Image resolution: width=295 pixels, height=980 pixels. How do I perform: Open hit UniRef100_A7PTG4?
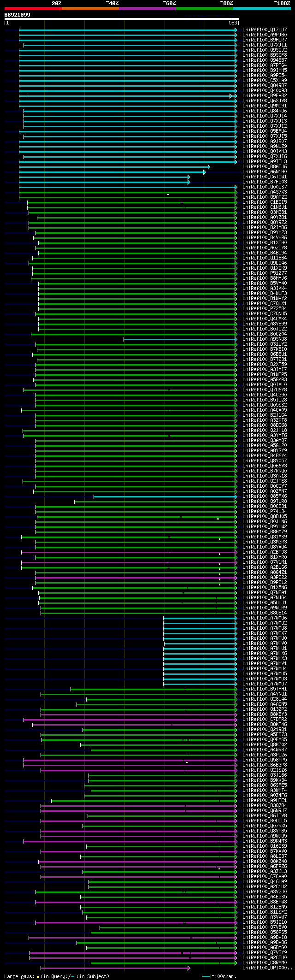coord(265,65)
